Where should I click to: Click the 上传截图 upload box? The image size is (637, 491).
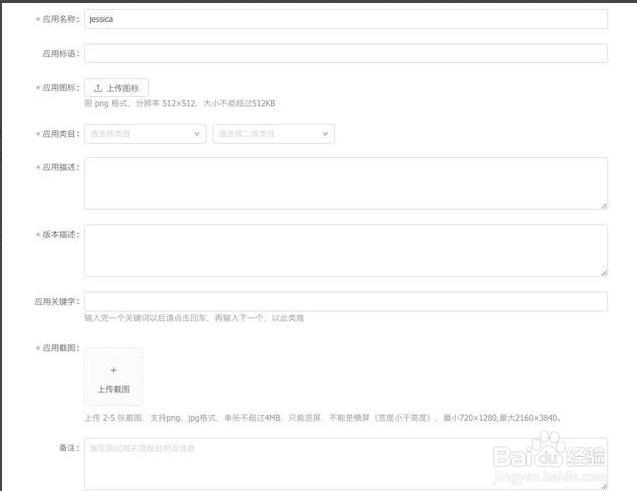coord(113,376)
